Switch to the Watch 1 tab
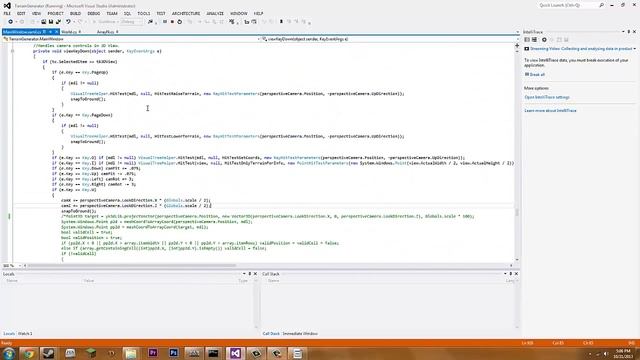 pyautogui.click(x=25, y=333)
